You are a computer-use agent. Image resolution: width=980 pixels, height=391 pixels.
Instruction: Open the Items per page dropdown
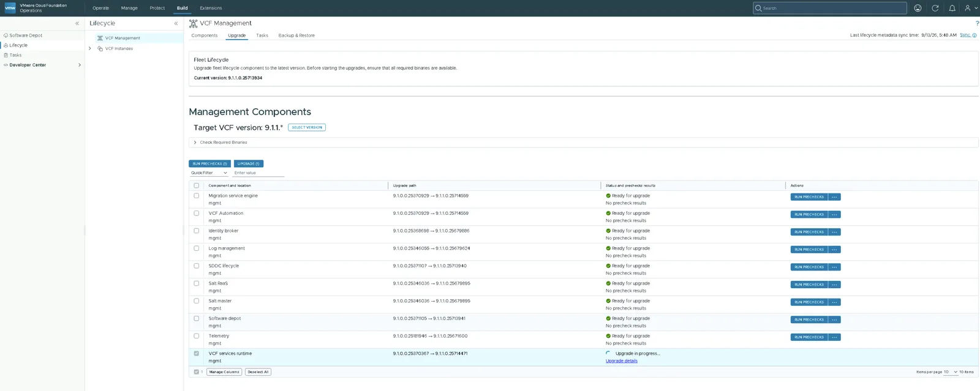click(x=950, y=372)
